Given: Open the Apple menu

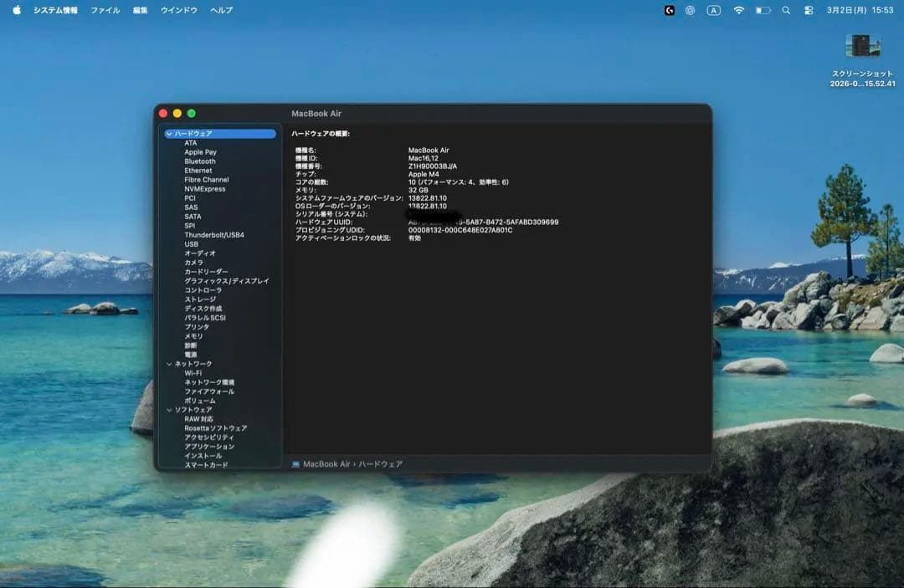Looking at the screenshot, I should (17, 10).
